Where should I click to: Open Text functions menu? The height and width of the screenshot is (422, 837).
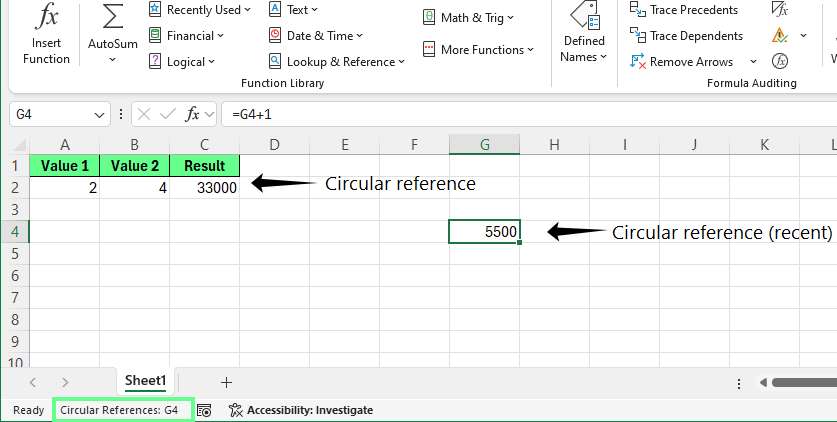point(294,10)
